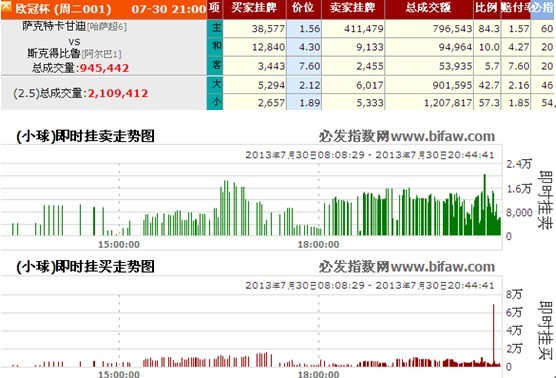Select the 主 (home) row label cell
This screenshot has height=378, width=556.
(x=215, y=28)
